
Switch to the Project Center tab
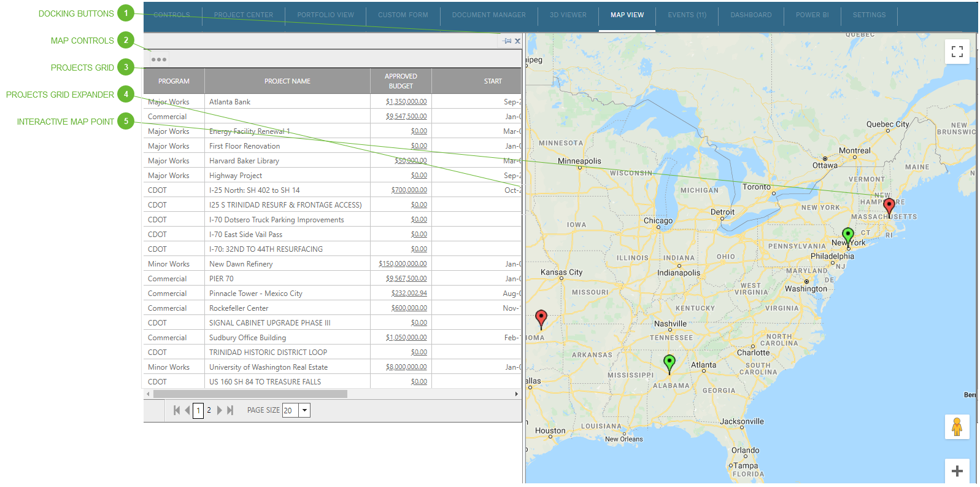coord(244,15)
